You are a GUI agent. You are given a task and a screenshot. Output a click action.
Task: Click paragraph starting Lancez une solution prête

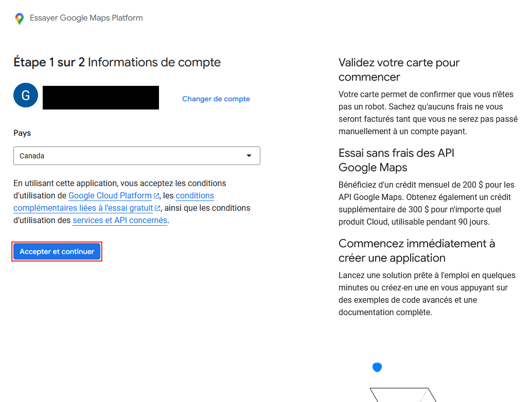[x=427, y=294]
